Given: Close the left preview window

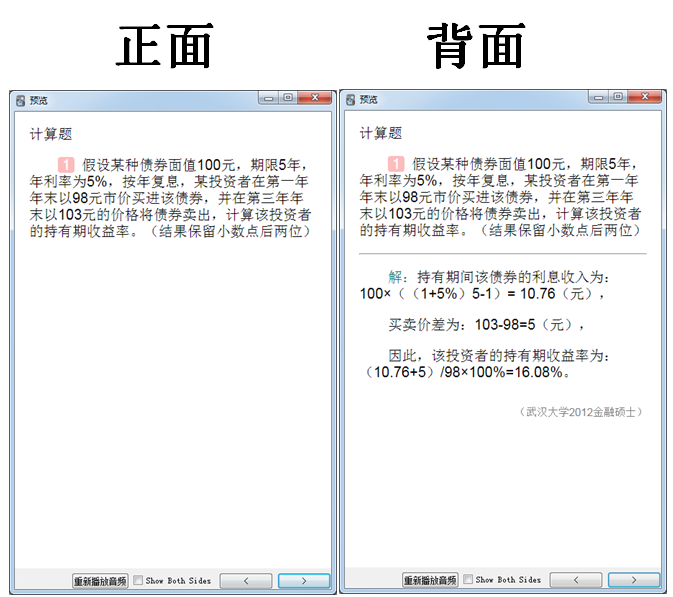Looking at the screenshot, I should pyautogui.click(x=315, y=98).
